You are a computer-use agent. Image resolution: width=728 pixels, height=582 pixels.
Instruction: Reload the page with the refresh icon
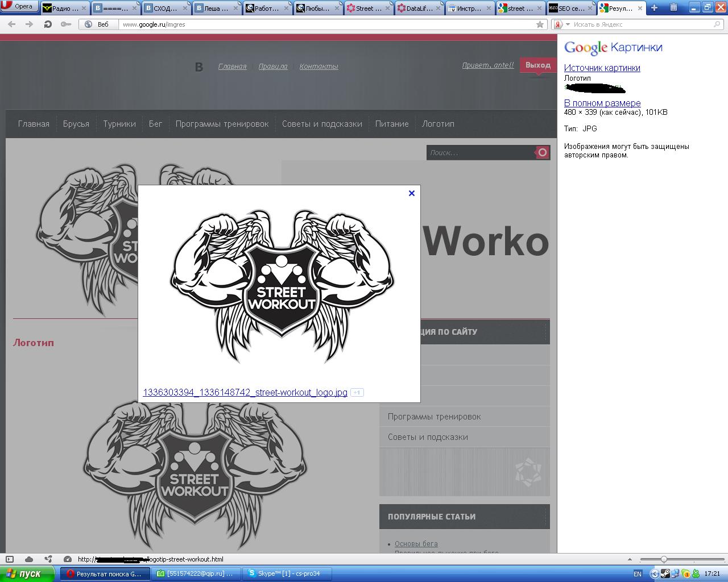(x=48, y=24)
